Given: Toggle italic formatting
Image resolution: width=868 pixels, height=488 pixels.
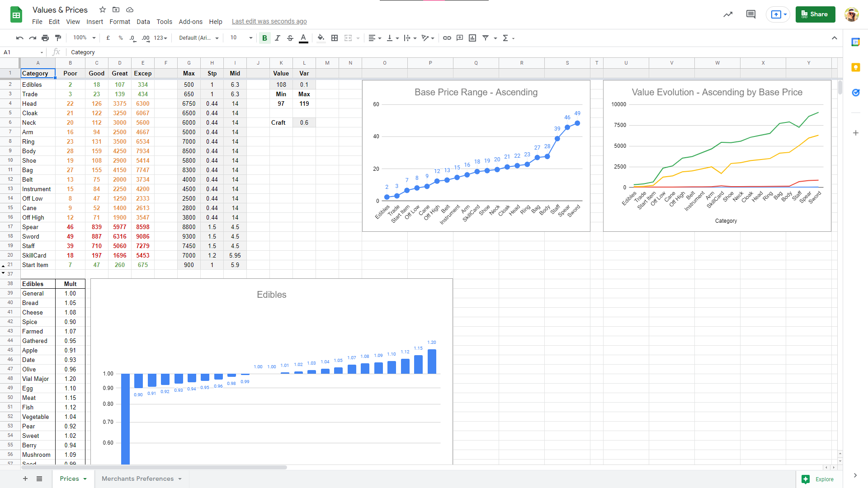Looking at the screenshot, I should pyautogui.click(x=277, y=38).
